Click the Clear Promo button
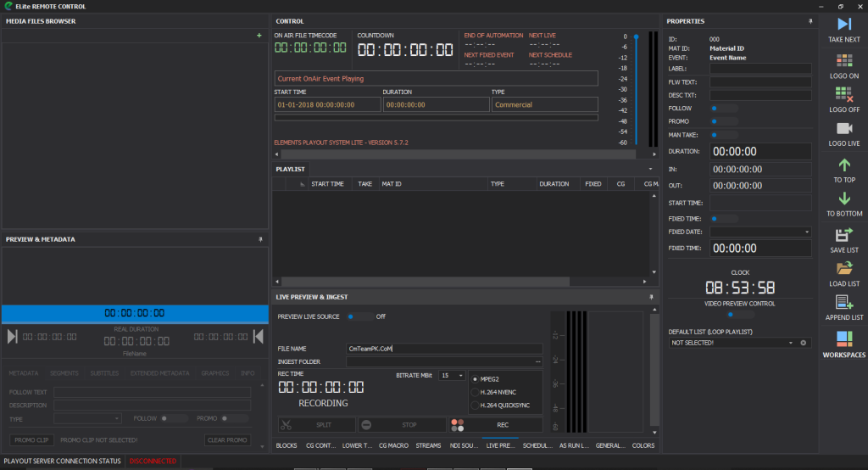Viewport: 868px width, 470px height. point(227,440)
